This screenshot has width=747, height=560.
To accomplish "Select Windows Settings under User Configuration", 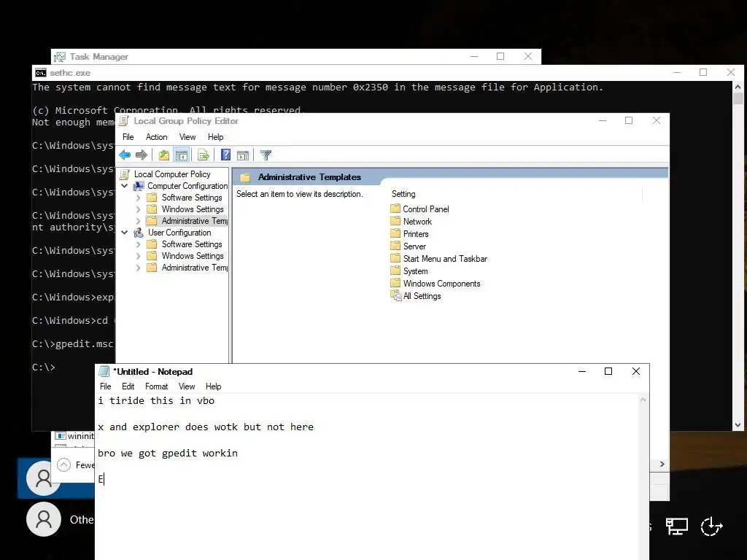I will click(x=193, y=256).
